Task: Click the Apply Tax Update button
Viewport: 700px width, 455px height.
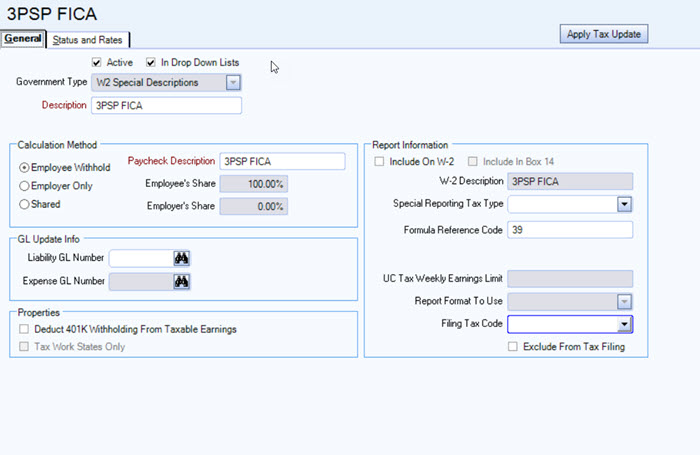Action: click(x=605, y=34)
